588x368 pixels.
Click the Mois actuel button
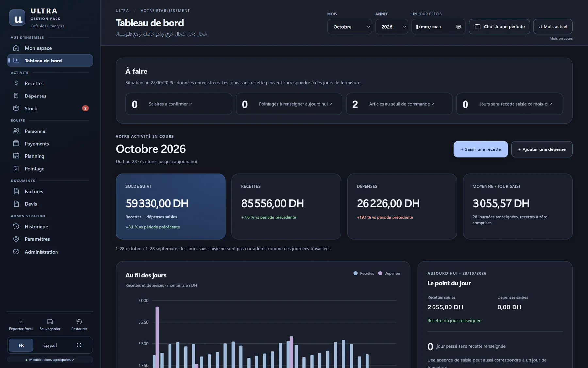[553, 27]
